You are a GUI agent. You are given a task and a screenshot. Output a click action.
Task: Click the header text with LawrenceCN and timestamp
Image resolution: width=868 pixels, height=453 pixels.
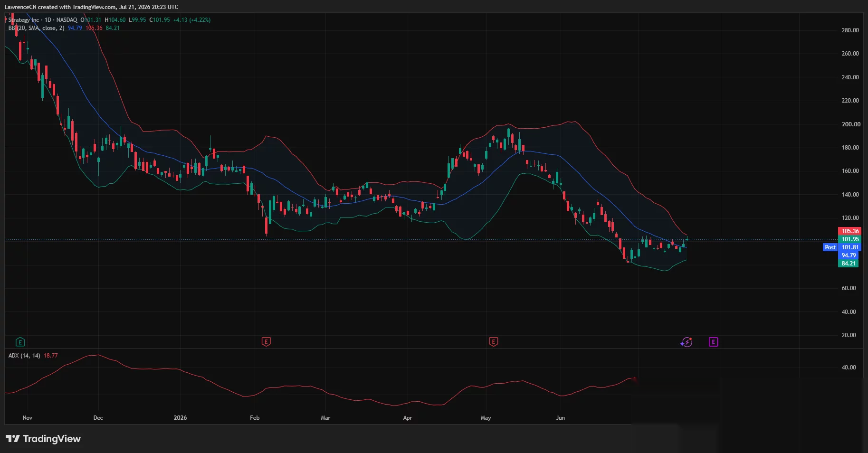click(x=91, y=7)
